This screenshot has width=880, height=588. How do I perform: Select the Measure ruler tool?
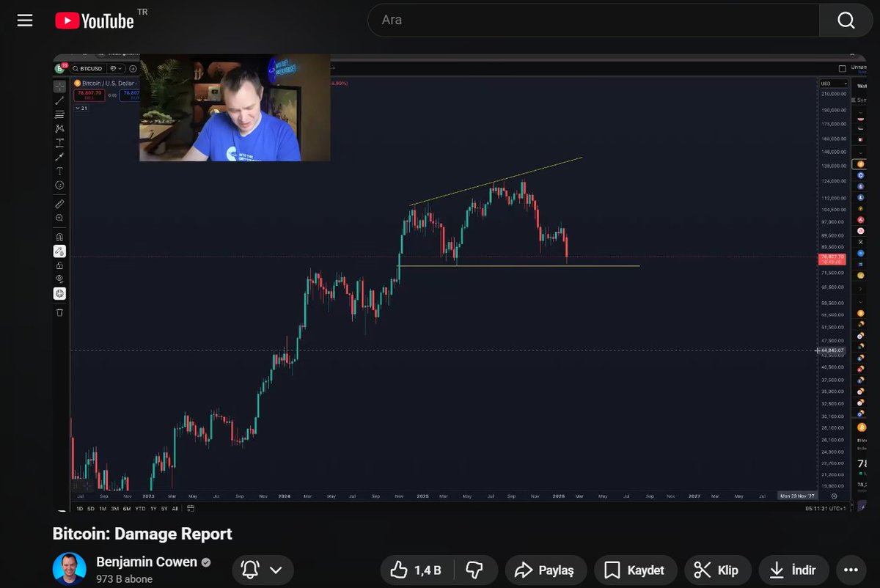59,205
